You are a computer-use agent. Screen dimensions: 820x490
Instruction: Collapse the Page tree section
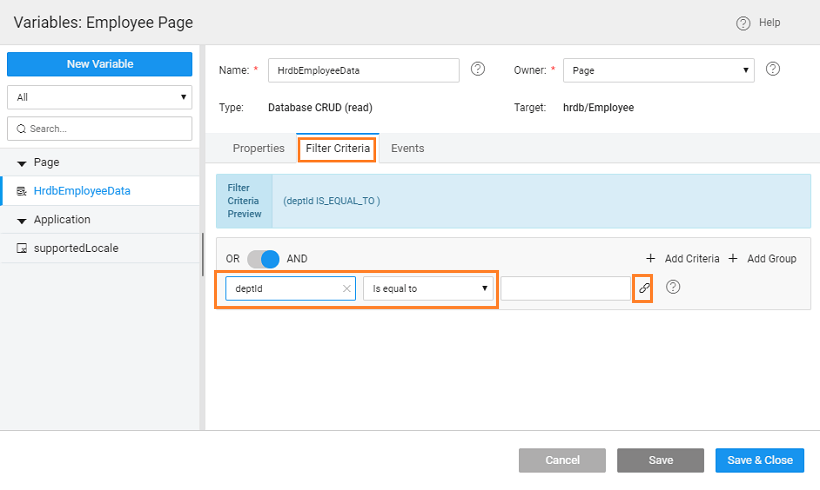tap(22, 163)
